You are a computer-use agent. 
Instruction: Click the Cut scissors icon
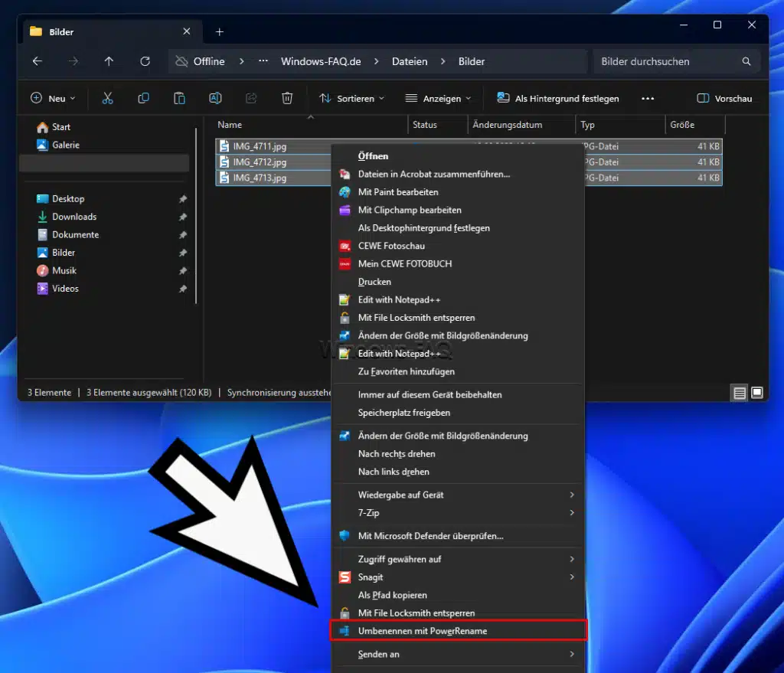(107, 99)
